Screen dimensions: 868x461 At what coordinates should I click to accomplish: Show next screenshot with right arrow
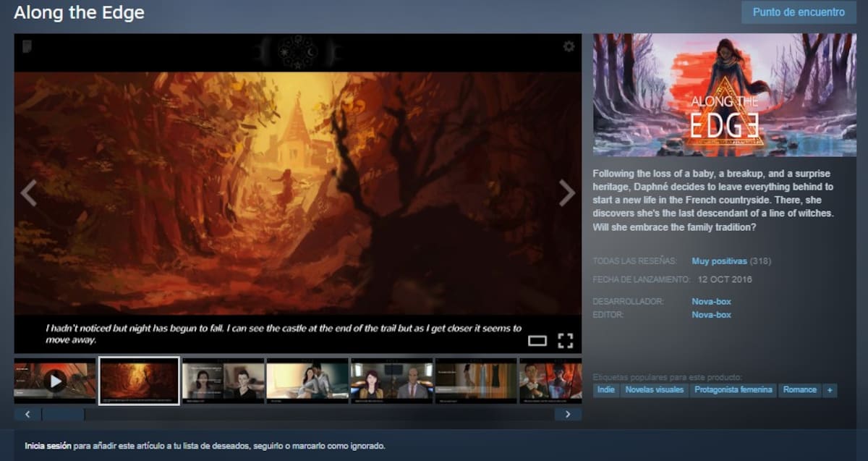pyautogui.click(x=567, y=193)
